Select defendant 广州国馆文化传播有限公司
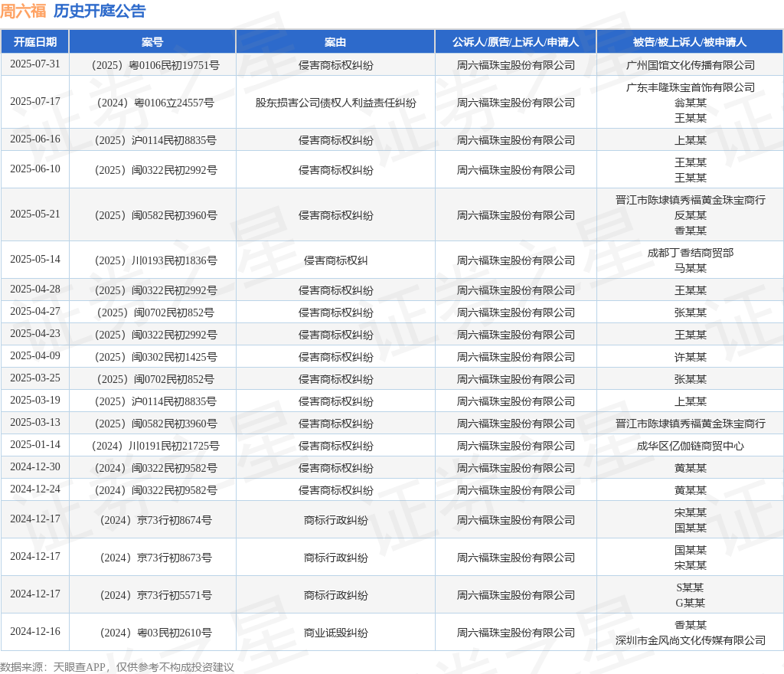784x674 pixels. [690, 65]
